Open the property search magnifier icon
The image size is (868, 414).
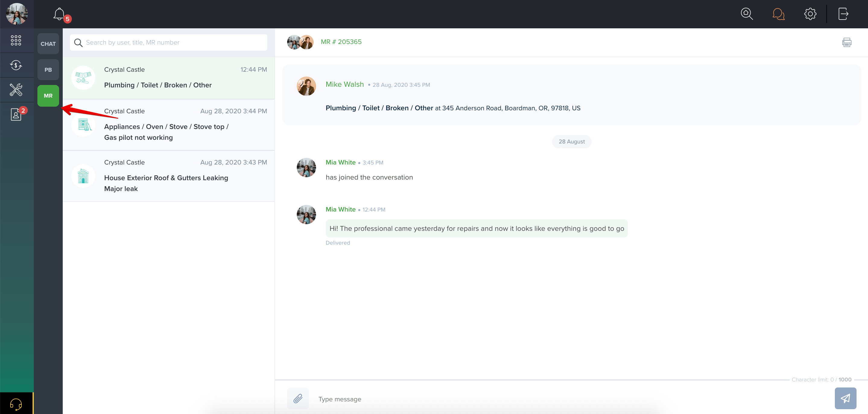(x=747, y=14)
